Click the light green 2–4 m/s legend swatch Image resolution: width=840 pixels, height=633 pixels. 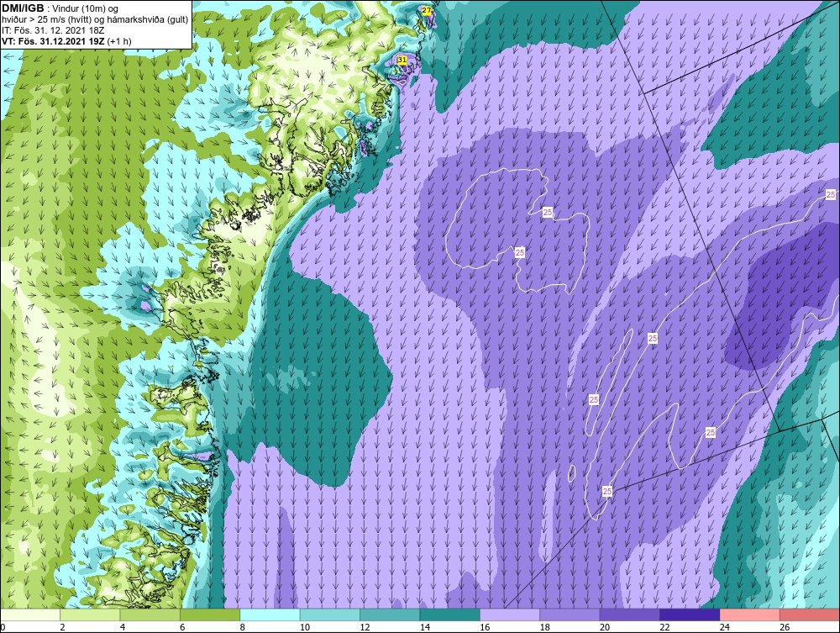point(90,615)
